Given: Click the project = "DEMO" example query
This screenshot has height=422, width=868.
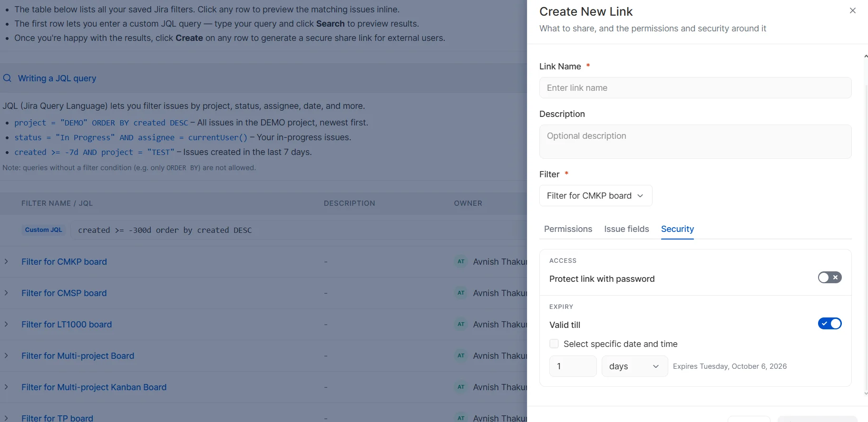Looking at the screenshot, I should (101, 123).
